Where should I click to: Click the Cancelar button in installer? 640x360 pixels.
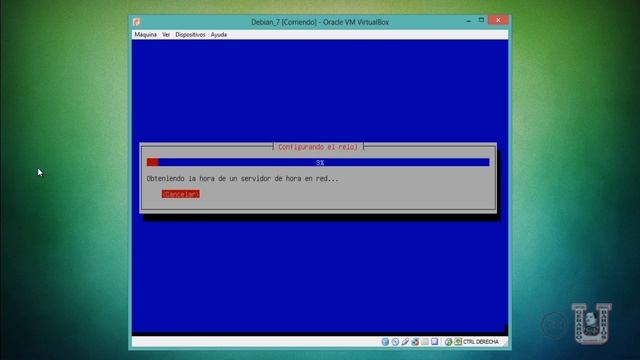point(181,194)
